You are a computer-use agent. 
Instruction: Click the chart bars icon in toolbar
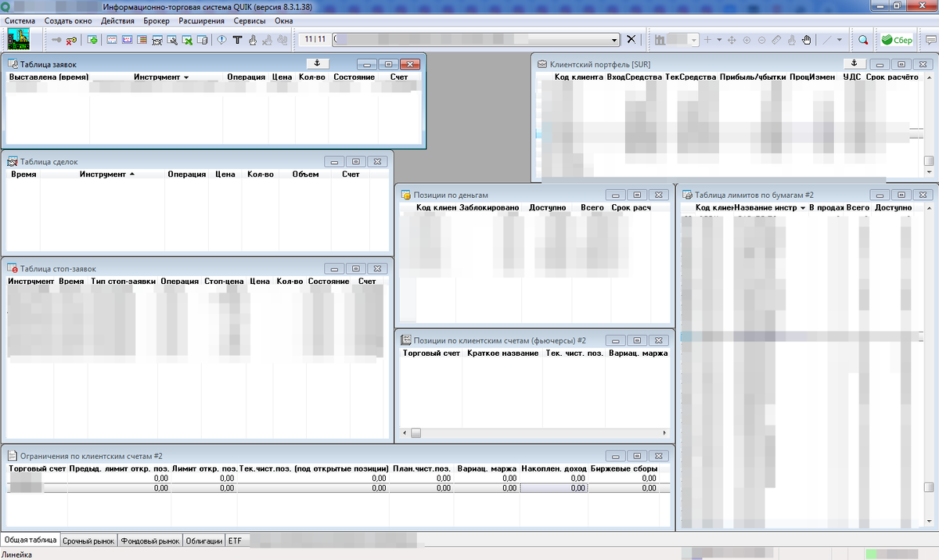click(660, 40)
